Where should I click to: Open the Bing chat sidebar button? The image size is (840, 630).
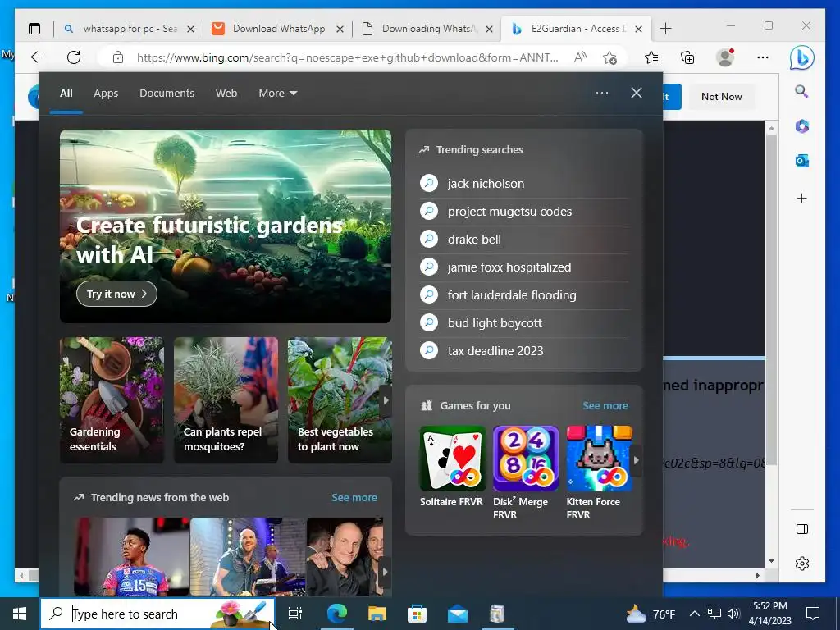tap(802, 57)
